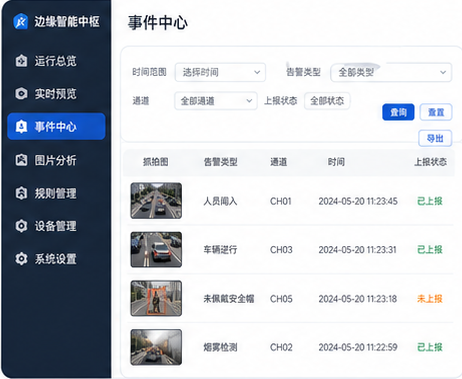Screen dimensions: 462x379
Task: Click the 时间 column header
Action: click(x=336, y=162)
